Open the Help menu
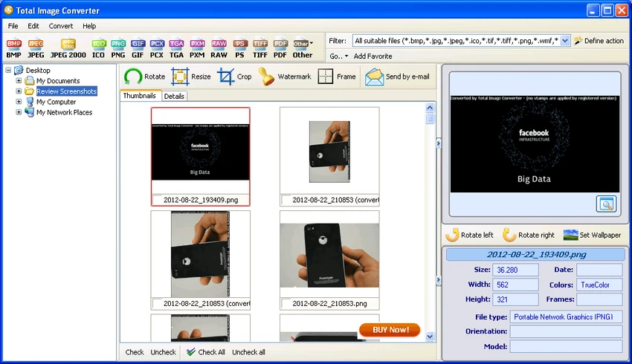The height and width of the screenshot is (364, 632). pos(89,26)
